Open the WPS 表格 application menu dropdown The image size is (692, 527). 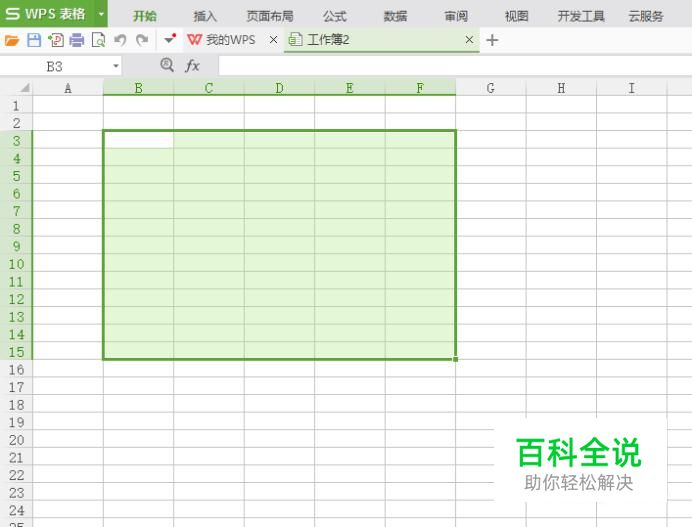point(101,14)
